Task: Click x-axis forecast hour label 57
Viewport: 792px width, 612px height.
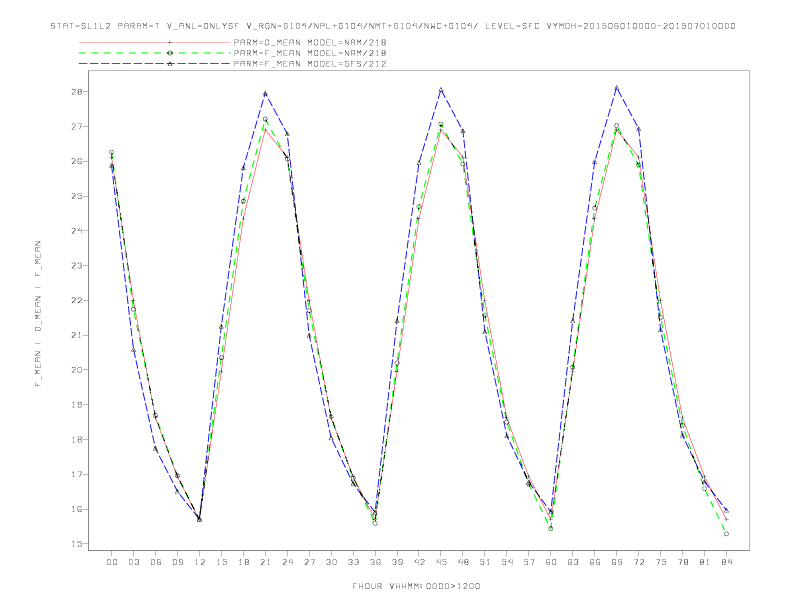Action: pos(529,562)
